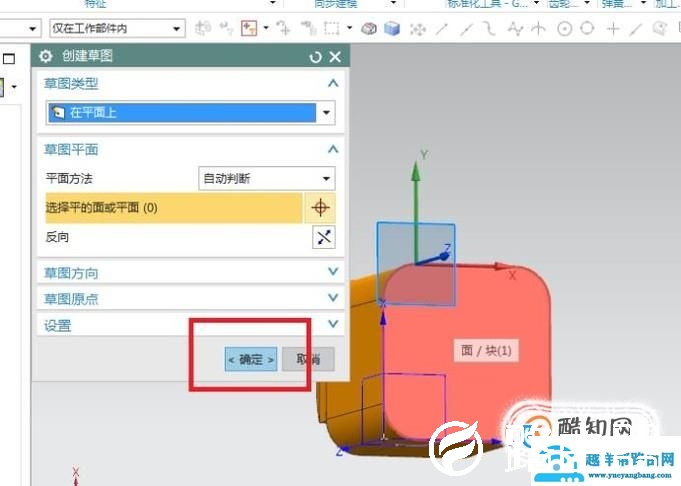Toggle the S-curve Control Point snap icon
Image resolution: width=681 pixels, height=486 pixels.
(490, 29)
